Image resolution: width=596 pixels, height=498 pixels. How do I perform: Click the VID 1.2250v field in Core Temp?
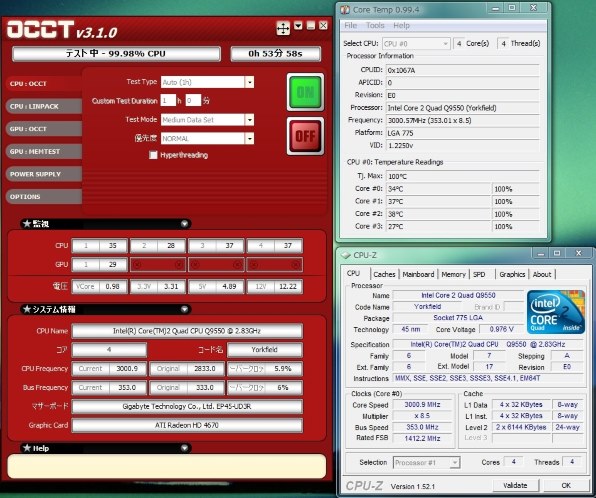[463, 146]
